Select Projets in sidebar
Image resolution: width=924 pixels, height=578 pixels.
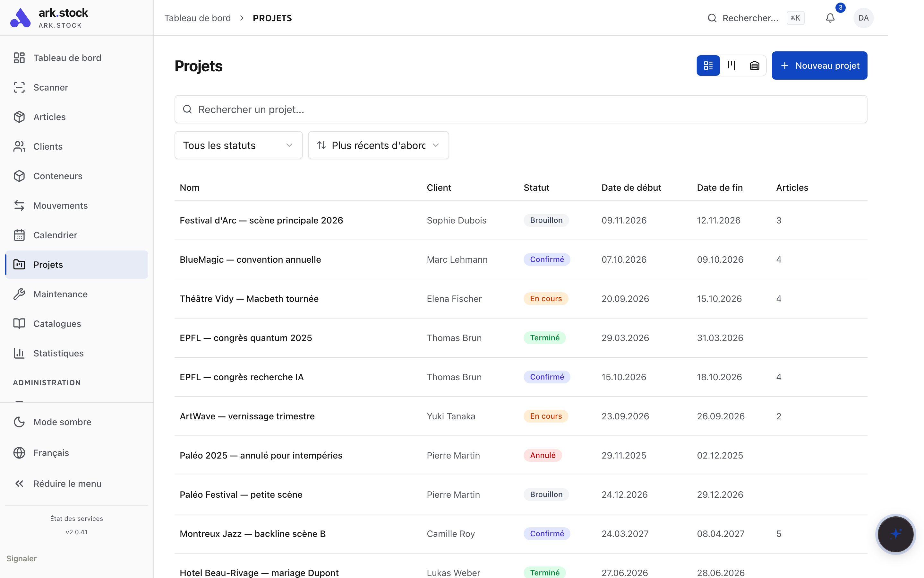click(76, 265)
